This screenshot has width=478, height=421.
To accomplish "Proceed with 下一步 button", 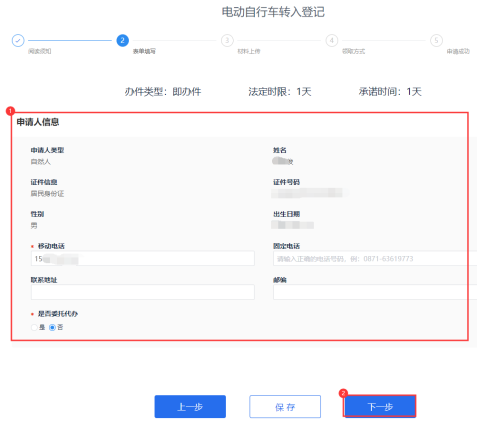I will click(x=380, y=406).
